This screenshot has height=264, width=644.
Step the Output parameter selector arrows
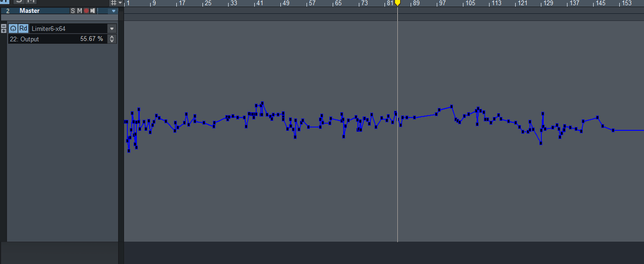tap(112, 39)
